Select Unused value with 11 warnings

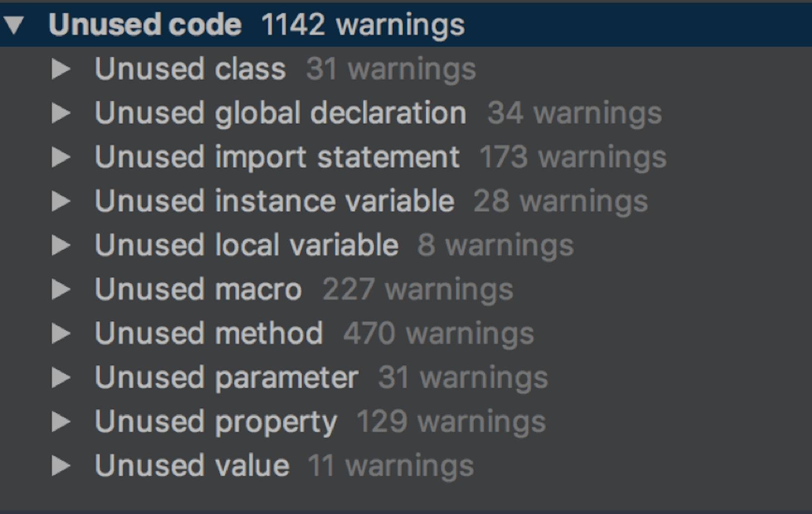(192, 466)
